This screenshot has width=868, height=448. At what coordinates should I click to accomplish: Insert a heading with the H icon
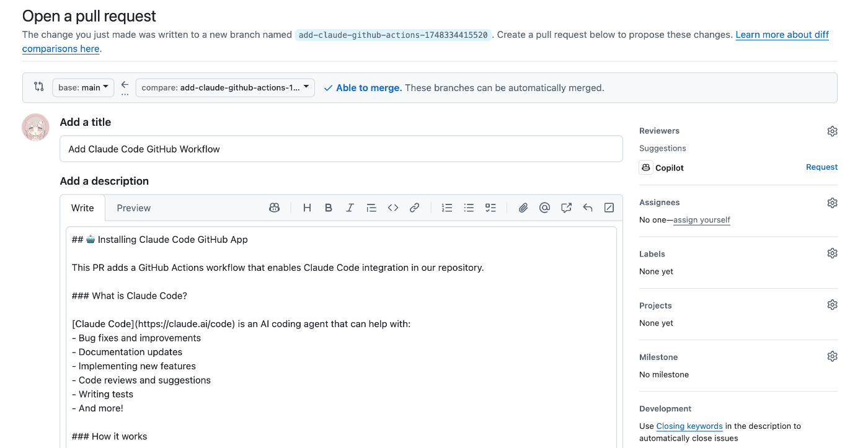(307, 208)
